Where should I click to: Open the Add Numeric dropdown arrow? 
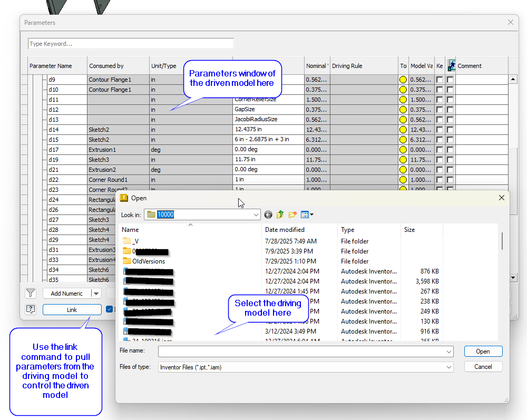[96, 294]
